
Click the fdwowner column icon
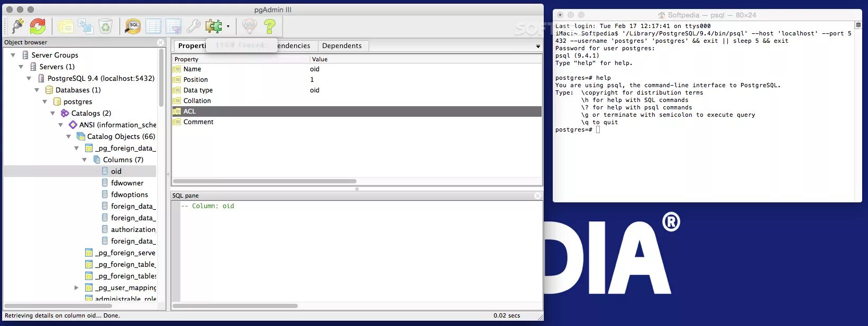105,183
